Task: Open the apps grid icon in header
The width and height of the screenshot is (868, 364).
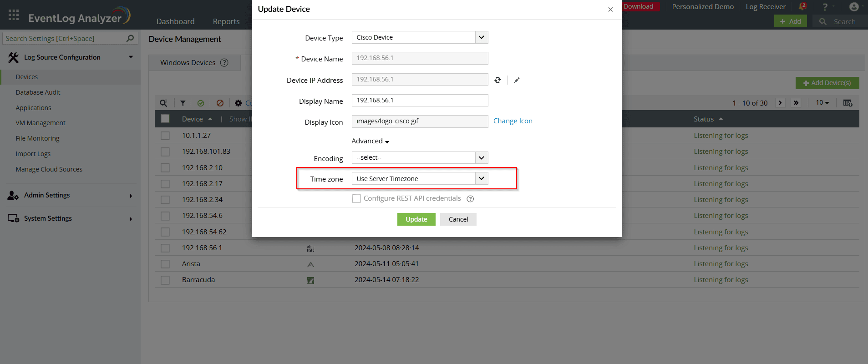Action: 14,15
